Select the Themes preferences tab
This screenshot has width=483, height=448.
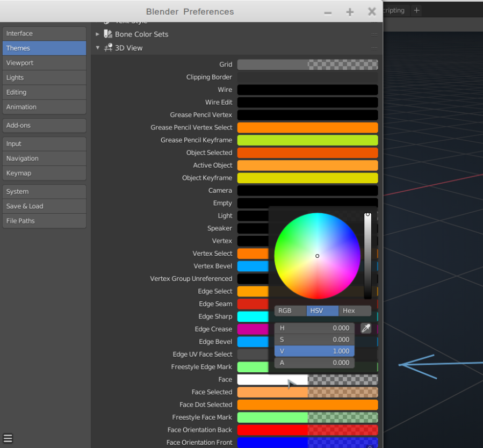click(45, 48)
